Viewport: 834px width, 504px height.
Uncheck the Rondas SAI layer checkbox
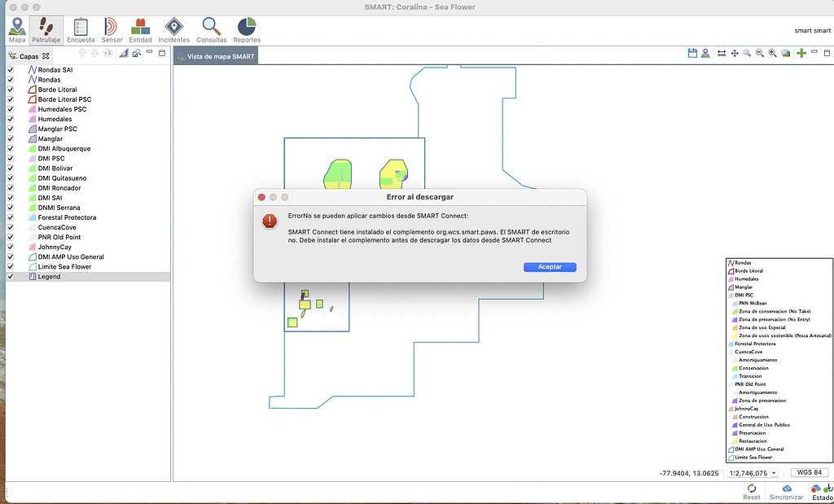pyautogui.click(x=11, y=70)
